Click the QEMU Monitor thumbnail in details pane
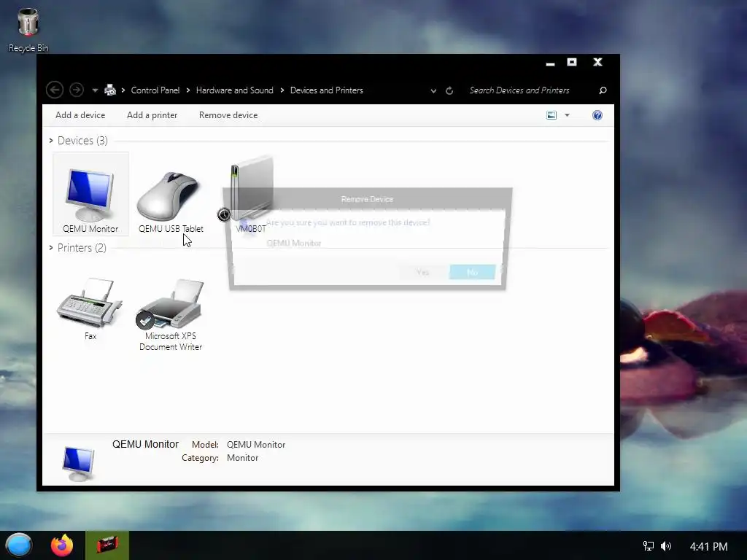This screenshot has height=560, width=747. (79, 463)
